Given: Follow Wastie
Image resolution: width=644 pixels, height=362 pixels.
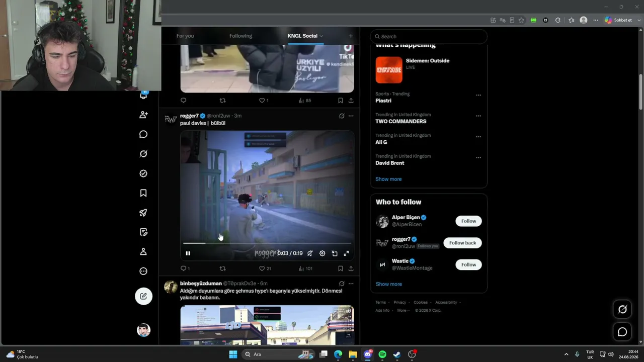Looking at the screenshot, I should coord(468,264).
